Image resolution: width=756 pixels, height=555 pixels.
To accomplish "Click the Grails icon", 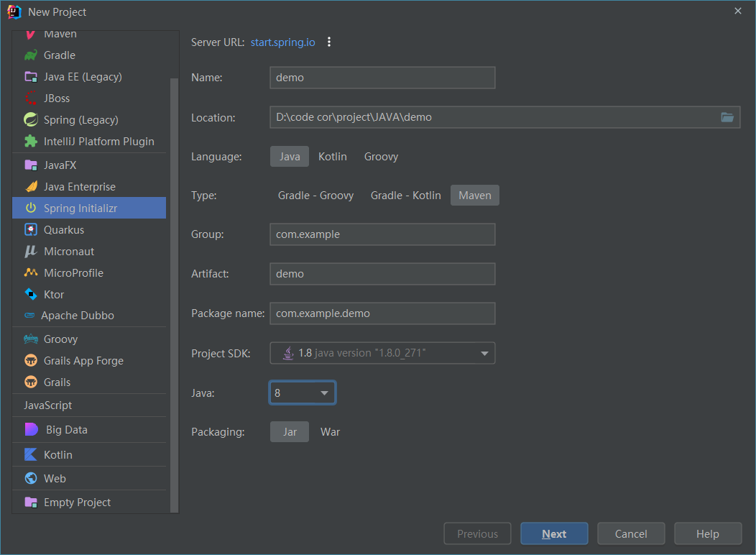I will (31, 382).
